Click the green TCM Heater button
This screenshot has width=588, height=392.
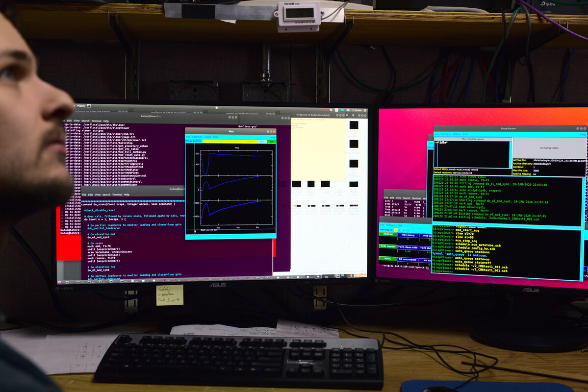point(388,246)
